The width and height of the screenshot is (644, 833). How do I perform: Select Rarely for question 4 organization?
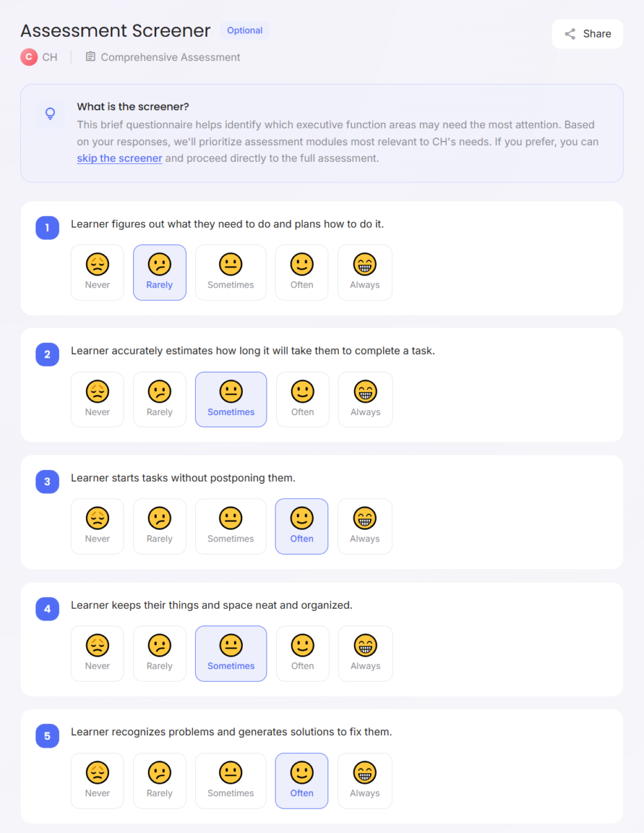coord(160,653)
